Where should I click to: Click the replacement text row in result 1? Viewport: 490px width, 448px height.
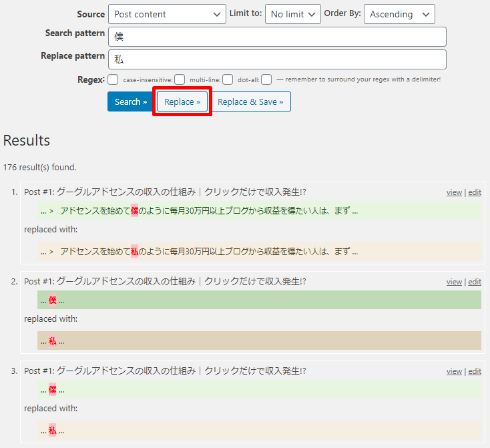point(259,252)
